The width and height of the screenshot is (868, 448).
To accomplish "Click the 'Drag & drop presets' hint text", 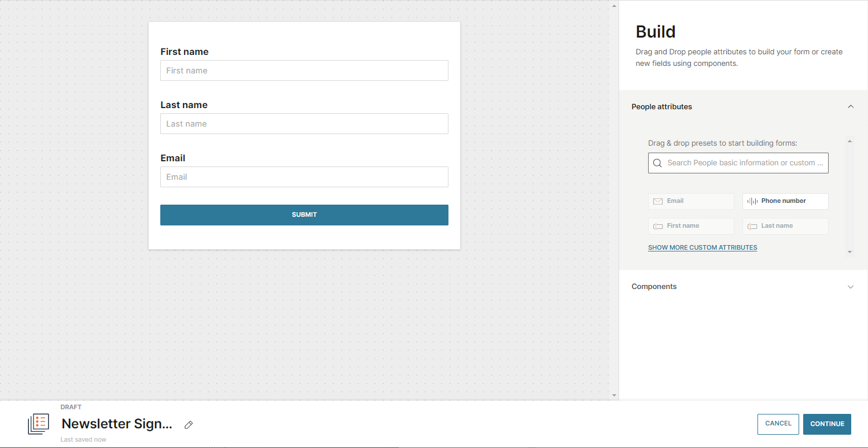I will pos(723,143).
